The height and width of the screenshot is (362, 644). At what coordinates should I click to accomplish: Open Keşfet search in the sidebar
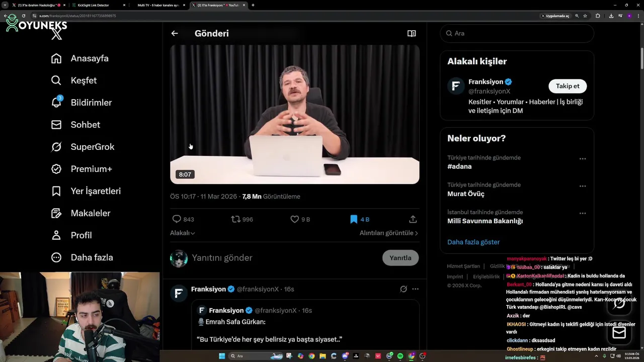(x=73, y=80)
